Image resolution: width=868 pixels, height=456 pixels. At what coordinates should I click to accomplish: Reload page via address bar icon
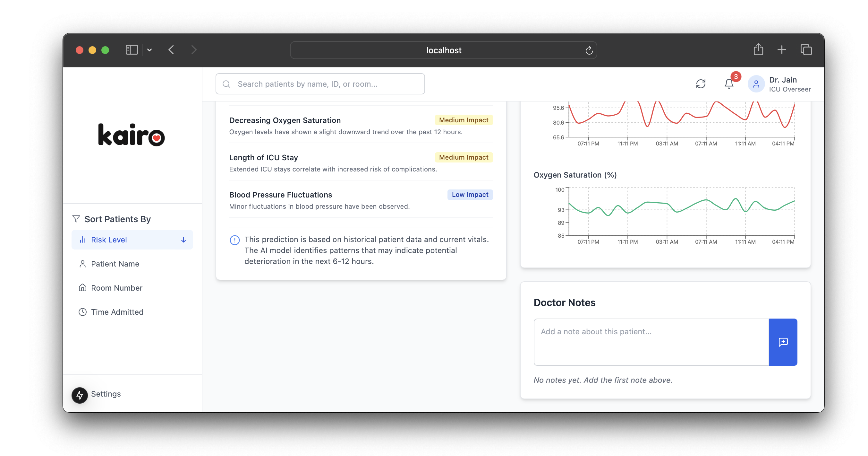(589, 50)
